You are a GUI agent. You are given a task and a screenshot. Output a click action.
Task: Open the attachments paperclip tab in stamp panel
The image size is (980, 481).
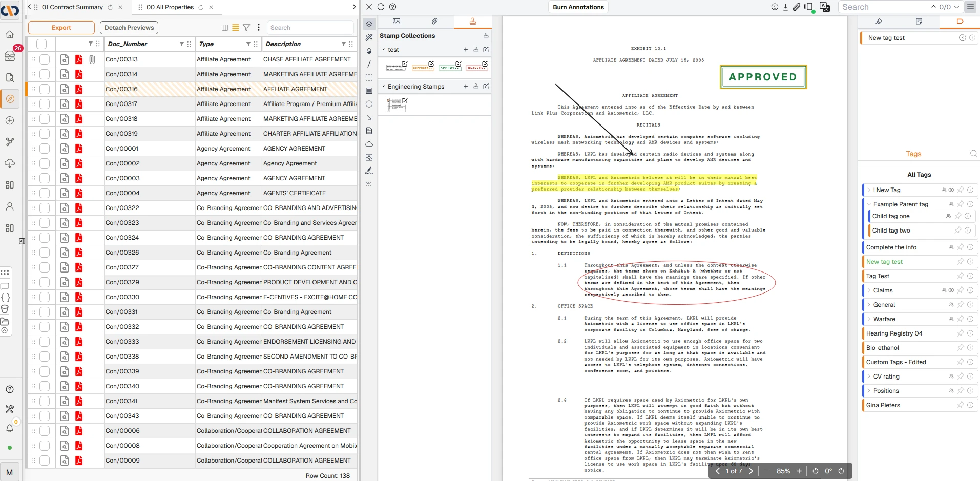point(434,22)
